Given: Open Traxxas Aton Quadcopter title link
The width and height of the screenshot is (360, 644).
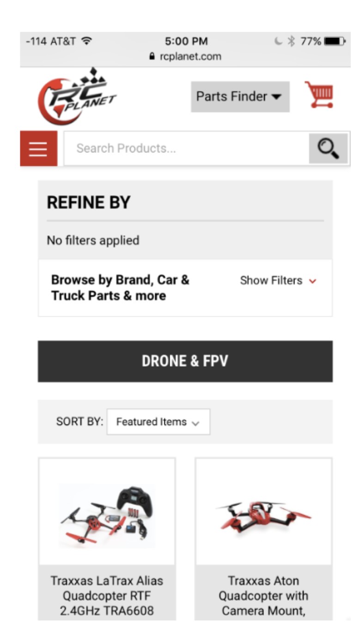Looking at the screenshot, I should click(x=263, y=595).
